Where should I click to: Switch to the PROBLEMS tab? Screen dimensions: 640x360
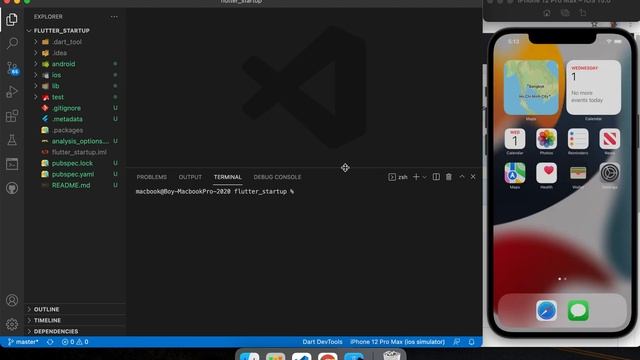click(151, 177)
